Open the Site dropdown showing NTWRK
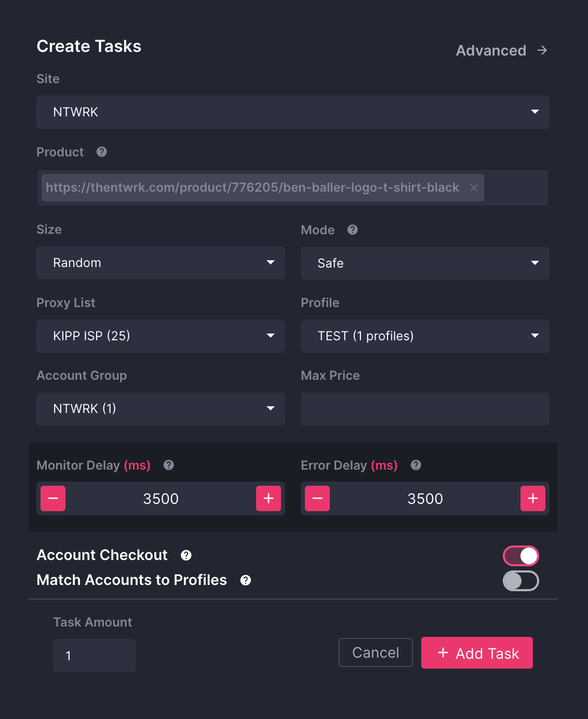Image resolution: width=588 pixels, height=719 pixels. click(293, 112)
